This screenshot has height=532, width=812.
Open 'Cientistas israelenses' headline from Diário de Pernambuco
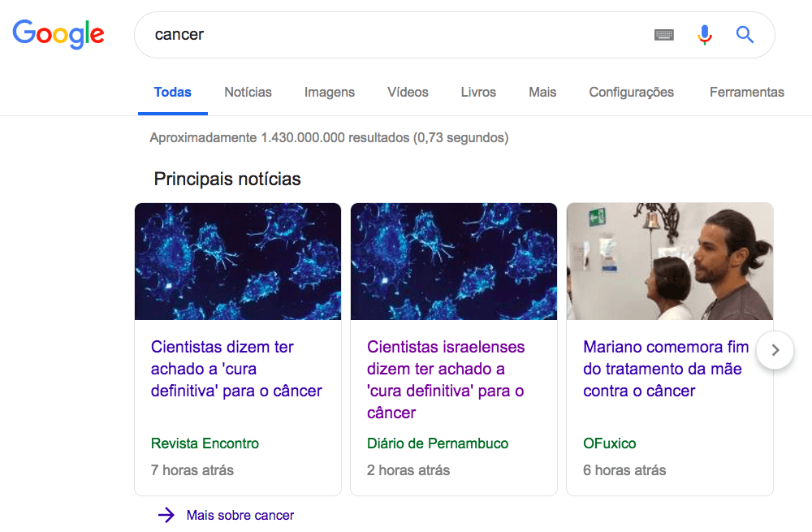click(x=446, y=379)
